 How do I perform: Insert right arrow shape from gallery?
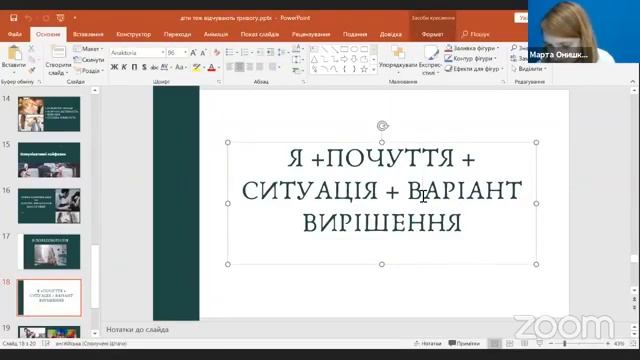click(344, 60)
